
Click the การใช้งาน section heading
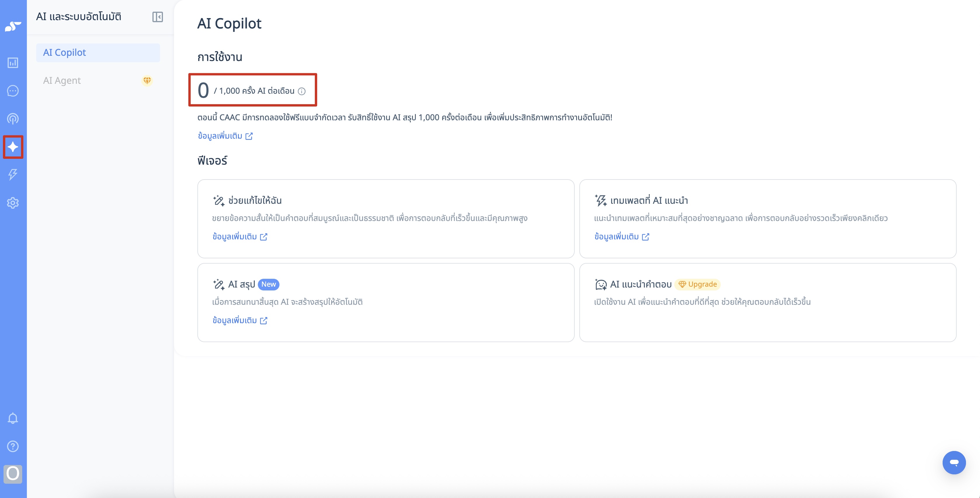pos(220,57)
